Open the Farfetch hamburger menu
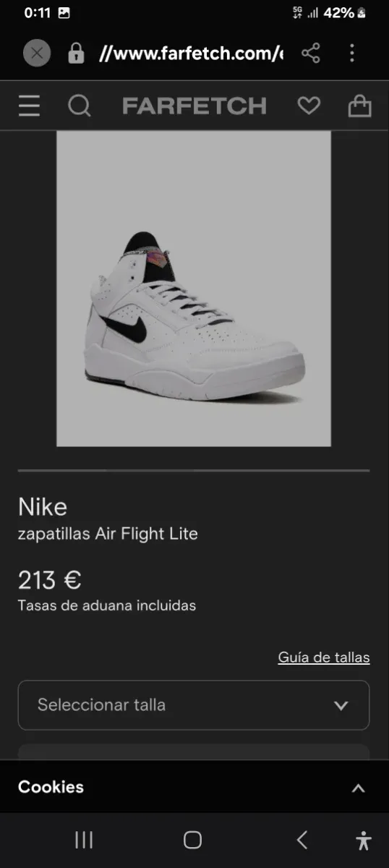The width and height of the screenshot is (389, 868). 30,106
